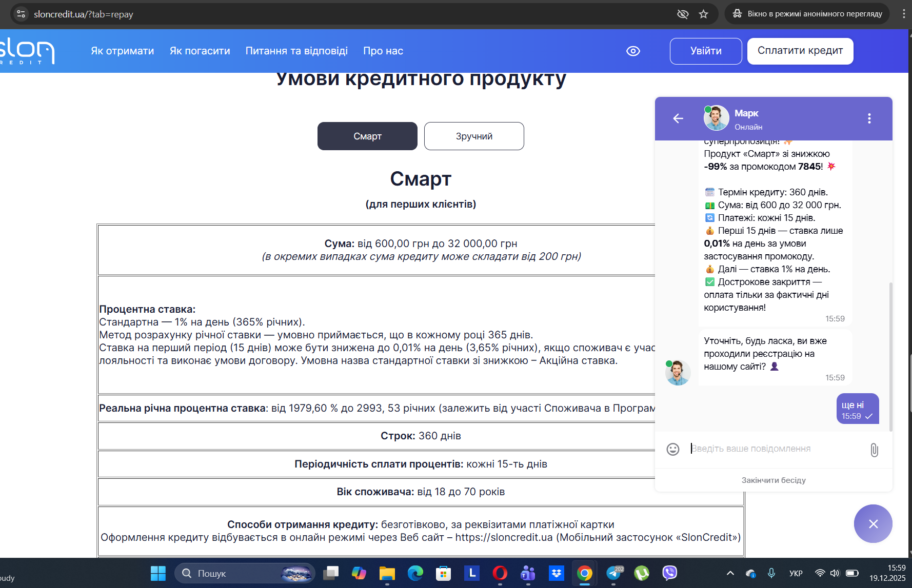Open the "Про нас" menu item
The width and height of the screenshot is (912, 588).
point(383,51)
